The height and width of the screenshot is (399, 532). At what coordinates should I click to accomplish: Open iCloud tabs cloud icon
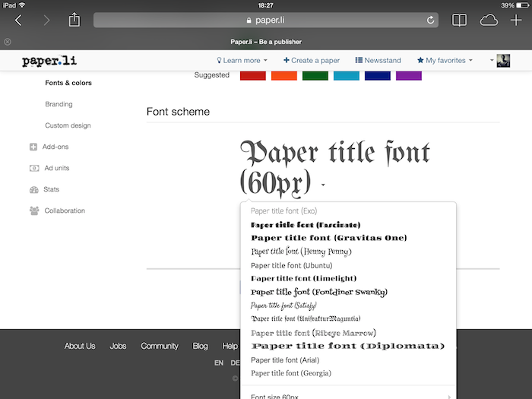[x=489, y=20]
